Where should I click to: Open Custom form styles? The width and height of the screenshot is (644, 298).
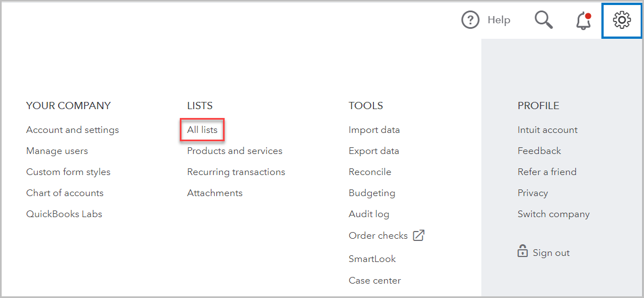tap(68, 172)
